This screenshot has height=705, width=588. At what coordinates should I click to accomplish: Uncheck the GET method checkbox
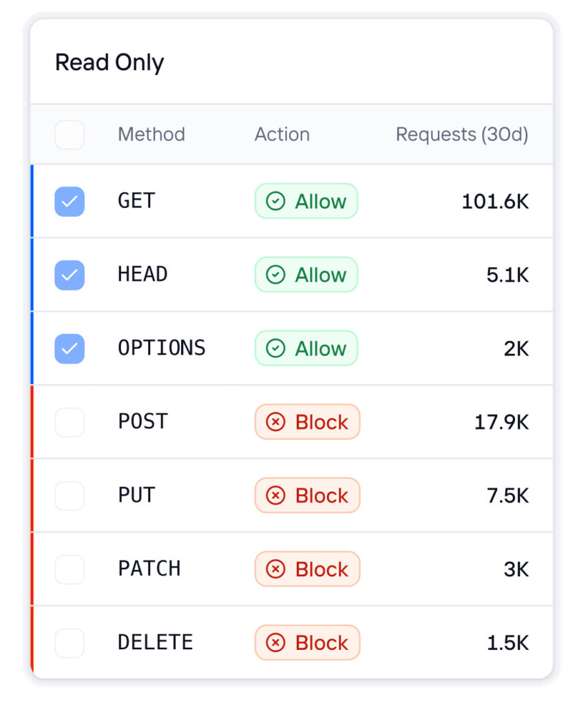coord(69,201)
